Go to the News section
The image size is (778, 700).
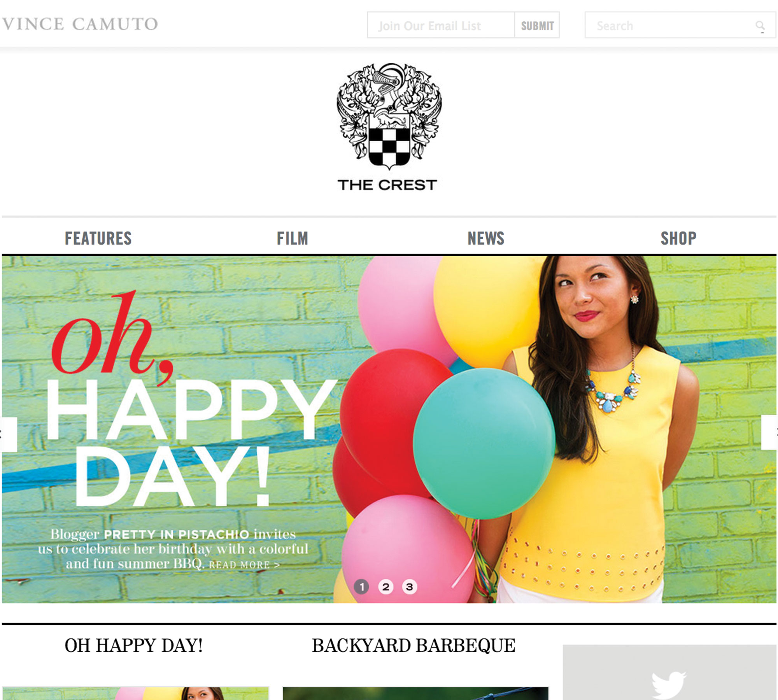point(486,238)
